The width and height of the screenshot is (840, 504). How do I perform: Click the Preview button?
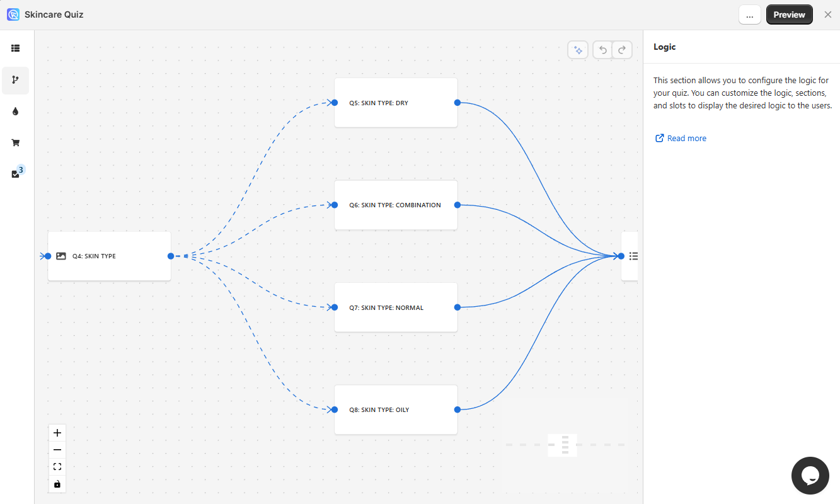tap(789, 14)
